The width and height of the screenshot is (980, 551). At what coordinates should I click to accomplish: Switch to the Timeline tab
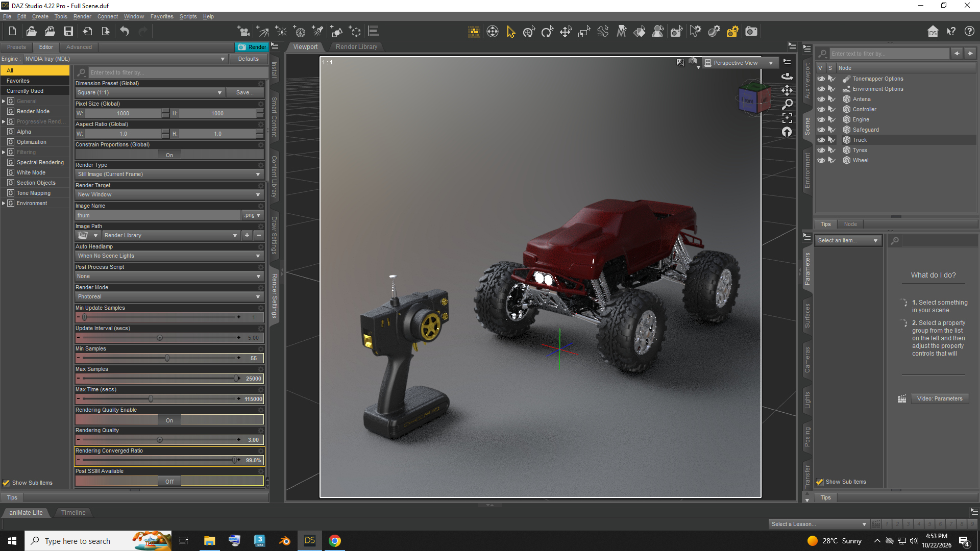pos(73,512)
